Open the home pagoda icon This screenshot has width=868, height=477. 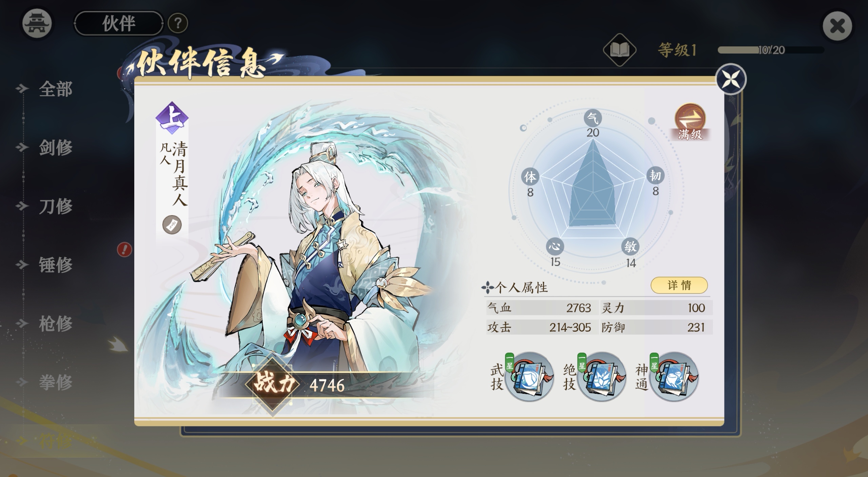pyautogui.click(x=37, y=24)
